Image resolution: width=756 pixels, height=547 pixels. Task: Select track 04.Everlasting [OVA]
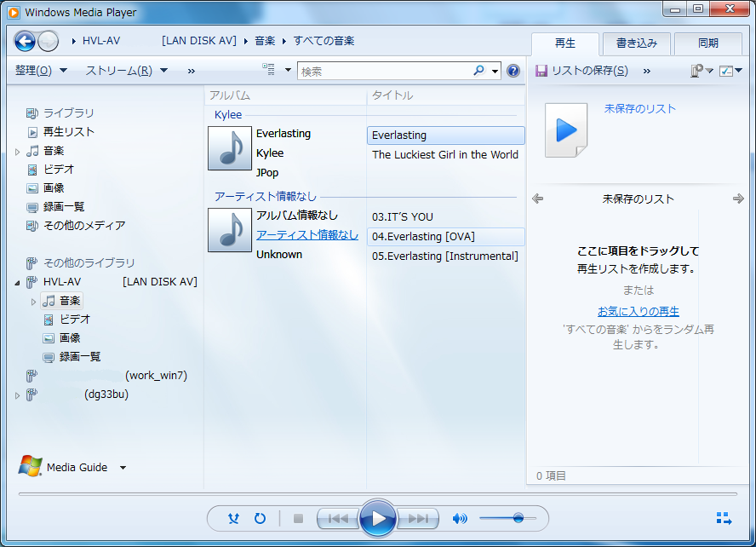446,236
